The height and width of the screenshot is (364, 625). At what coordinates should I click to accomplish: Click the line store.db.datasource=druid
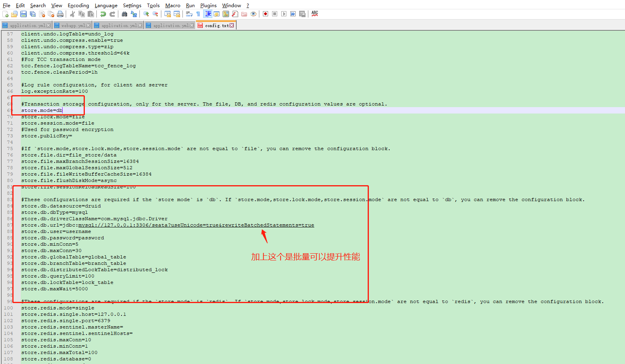tap(61, 206)
